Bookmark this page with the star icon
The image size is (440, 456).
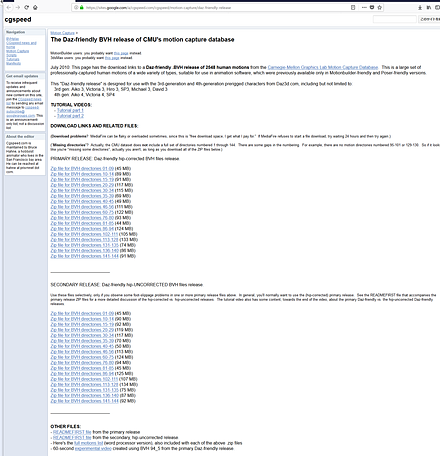click(x=379, y=7)
